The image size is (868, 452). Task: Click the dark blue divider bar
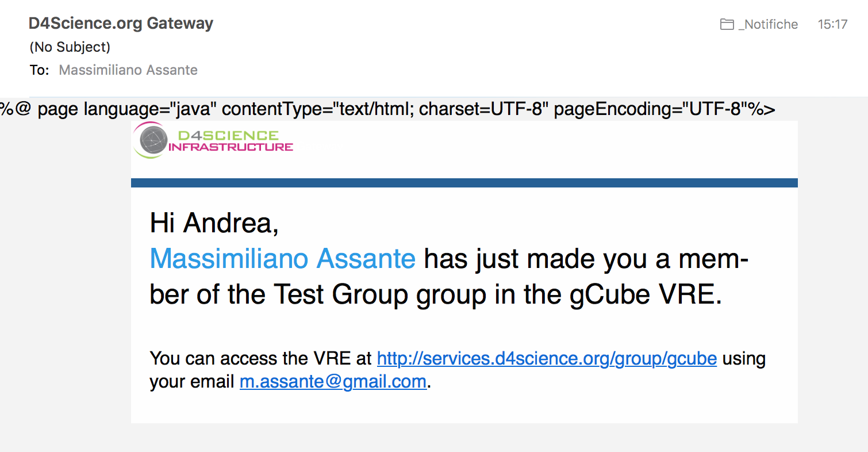[x=464, y=183]
